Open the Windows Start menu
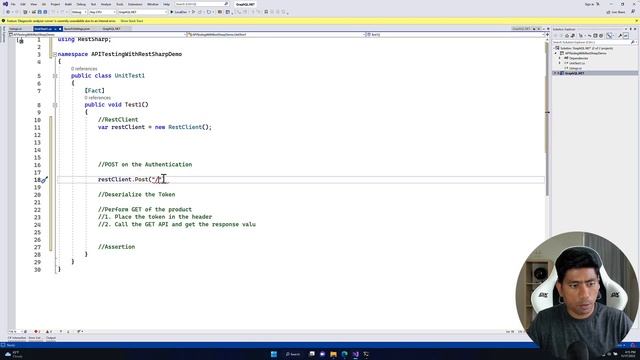 click(274, 354)
